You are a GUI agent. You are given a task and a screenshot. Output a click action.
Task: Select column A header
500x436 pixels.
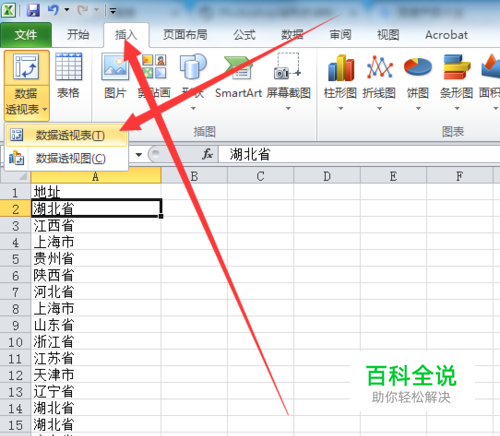(x=96, y=176)
